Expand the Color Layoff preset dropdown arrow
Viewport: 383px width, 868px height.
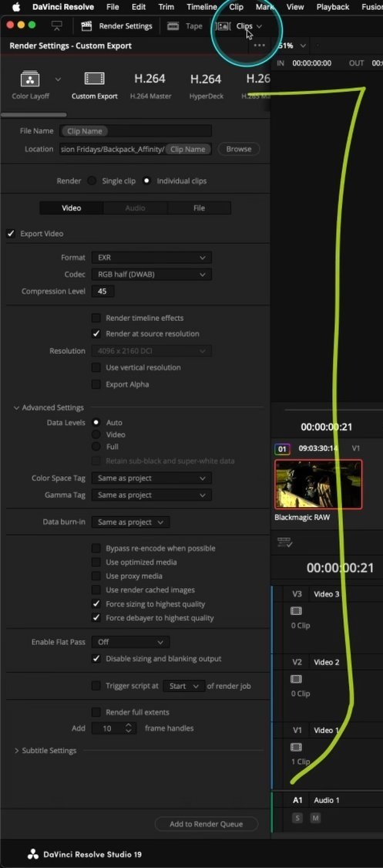[x=58, y=79]
